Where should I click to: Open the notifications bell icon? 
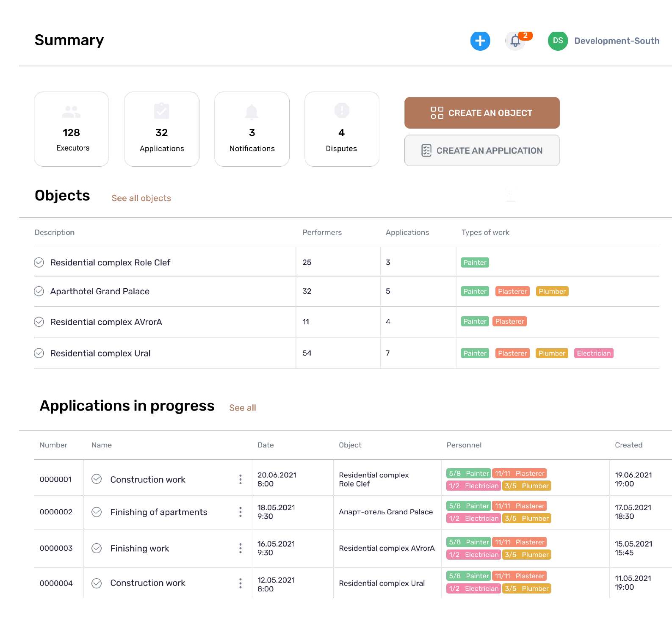(x=515, y=41)
